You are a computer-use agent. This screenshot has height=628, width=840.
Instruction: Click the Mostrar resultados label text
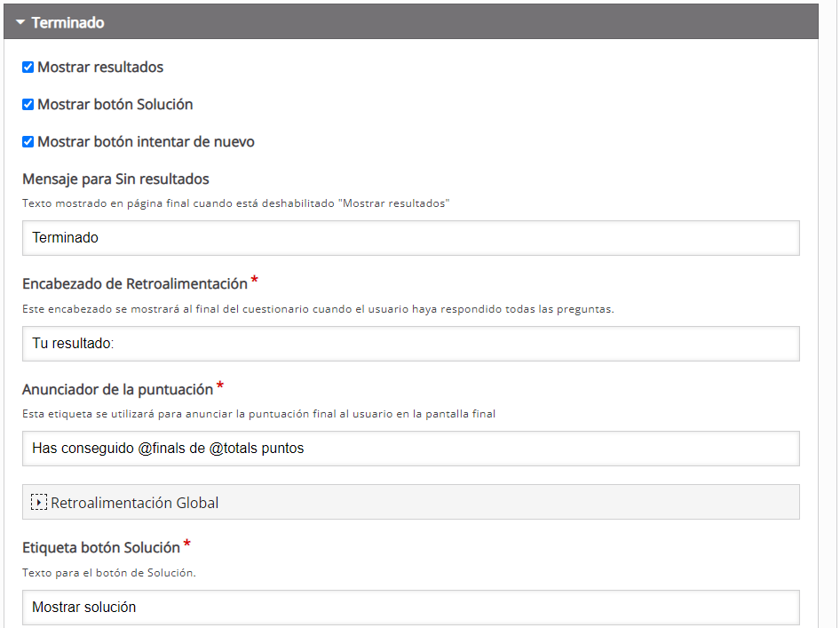(100, 67)
